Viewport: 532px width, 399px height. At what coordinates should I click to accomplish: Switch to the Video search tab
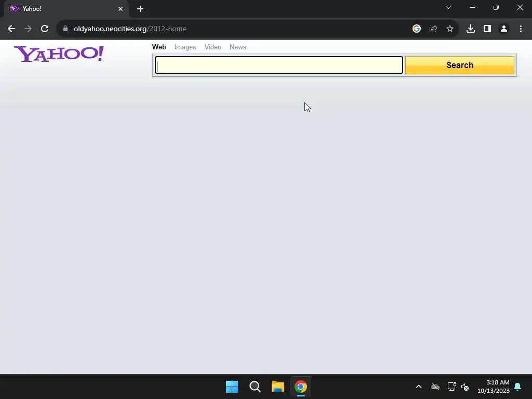212,47
